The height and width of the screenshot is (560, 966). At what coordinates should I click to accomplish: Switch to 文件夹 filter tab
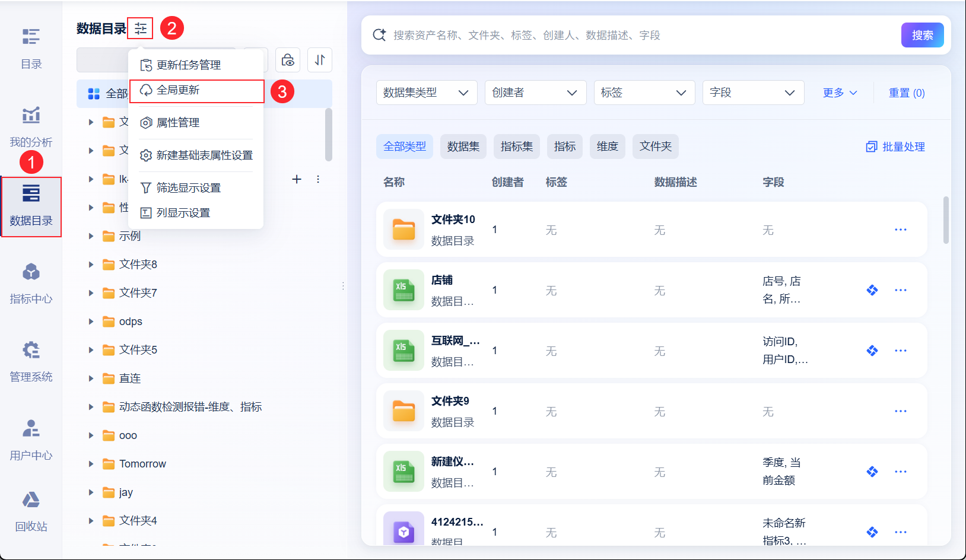(x=656, y=147)
